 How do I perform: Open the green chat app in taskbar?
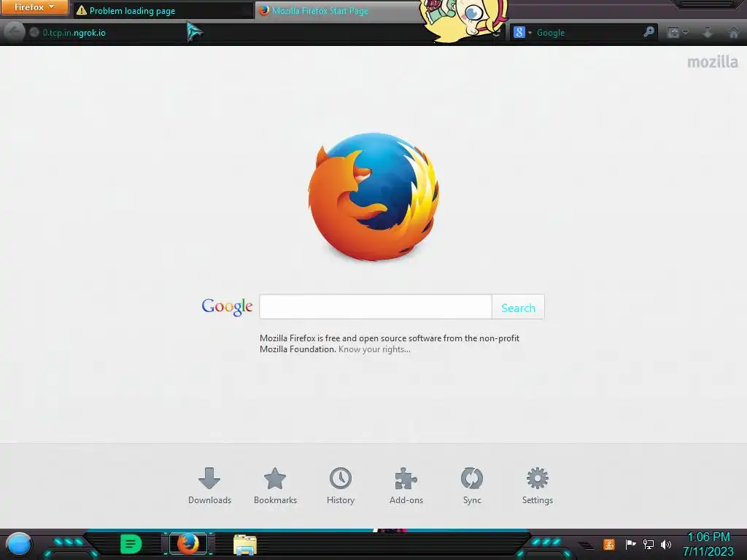(x=131, y=544)
